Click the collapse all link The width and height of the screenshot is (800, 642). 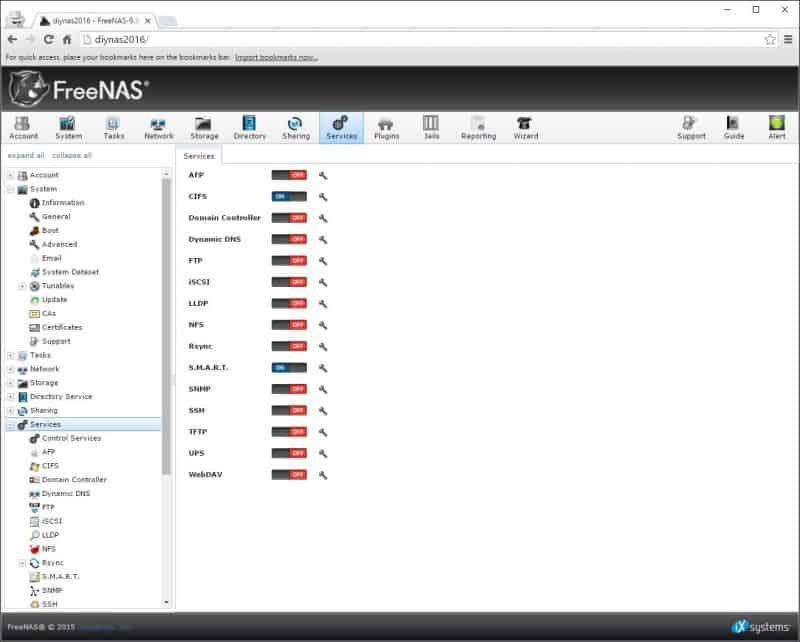tap(72, 156)
